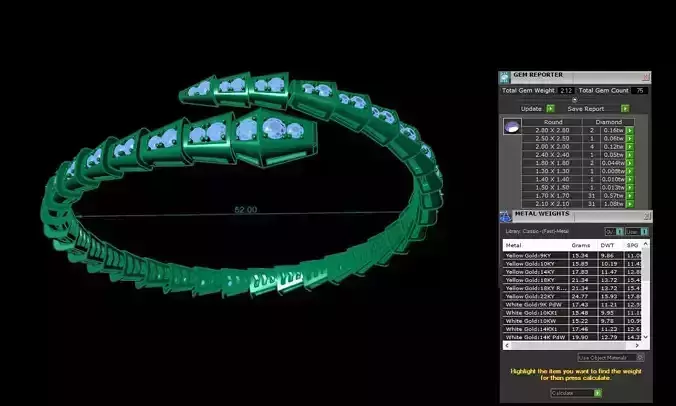Viewport: 676px width, 406px height.
Task: Click the Total Gem Count value 75
Action: [x=639, y=91]
